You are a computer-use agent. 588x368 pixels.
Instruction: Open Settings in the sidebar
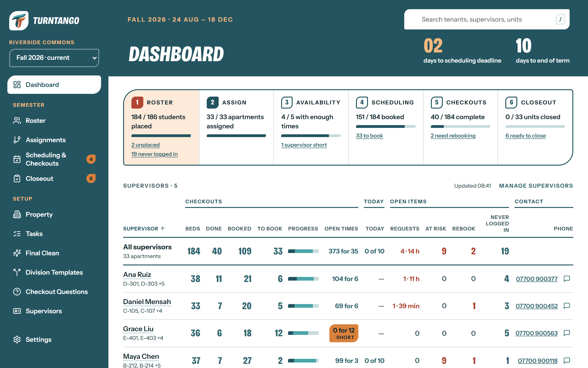tap(54, 339)
